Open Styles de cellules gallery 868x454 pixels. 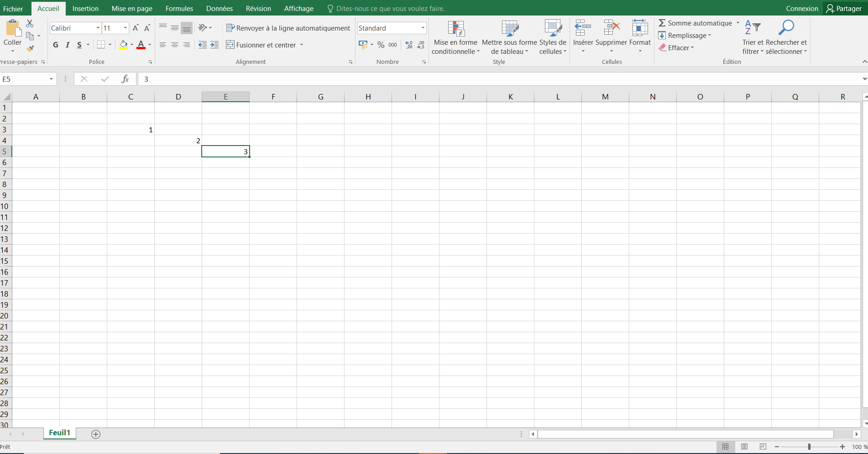553,37
